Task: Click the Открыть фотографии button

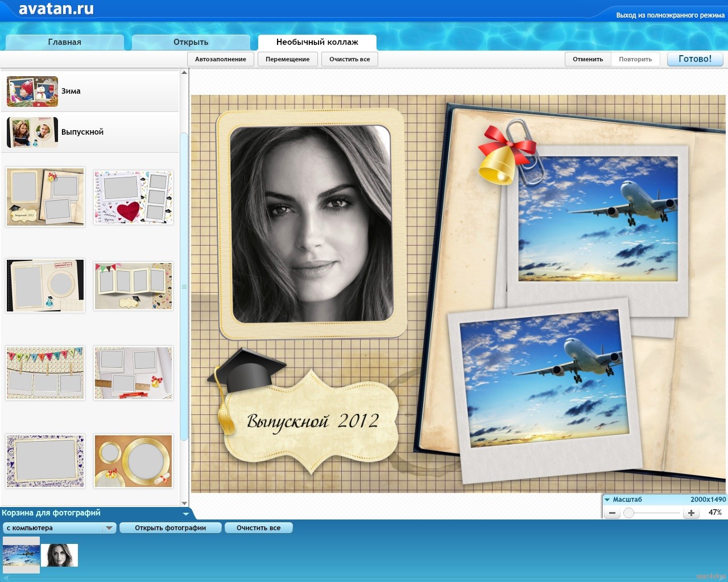Action: [171, 528]
